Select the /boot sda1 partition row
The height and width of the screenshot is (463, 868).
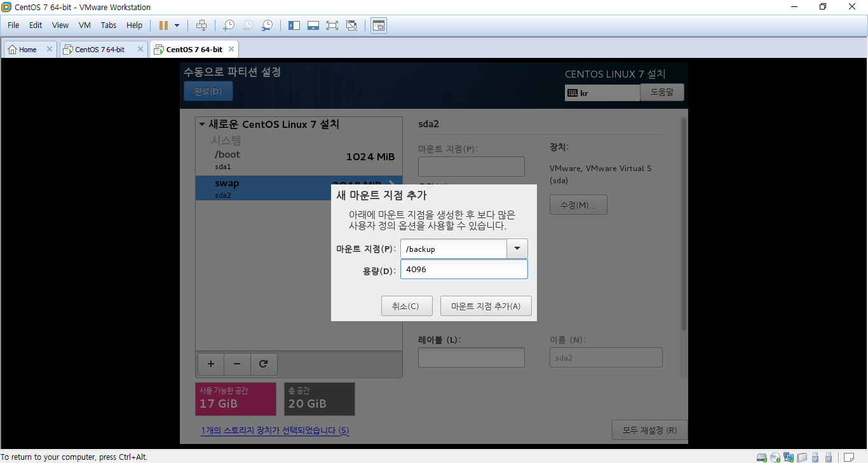pyautogui.click(x=299, y=159)
